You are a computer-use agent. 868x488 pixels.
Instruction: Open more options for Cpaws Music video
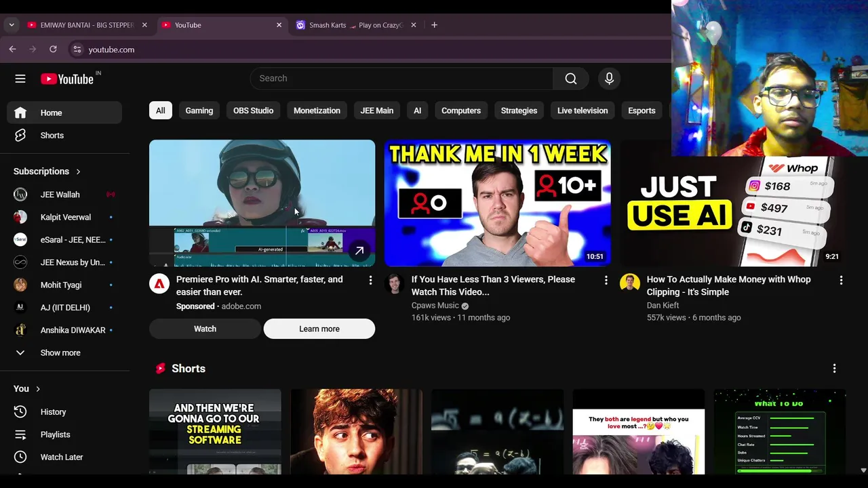[x=606, y=280]
